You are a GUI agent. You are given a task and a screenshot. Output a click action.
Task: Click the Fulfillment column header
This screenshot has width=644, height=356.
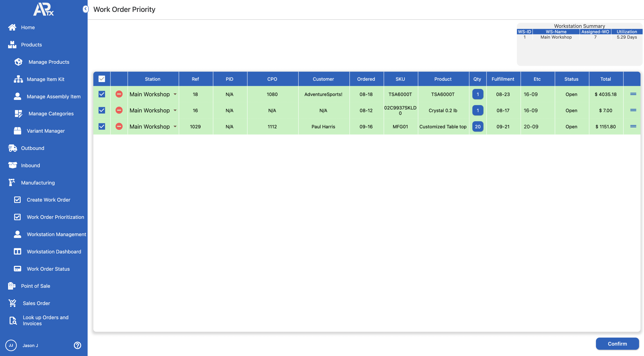pos(503,79)
